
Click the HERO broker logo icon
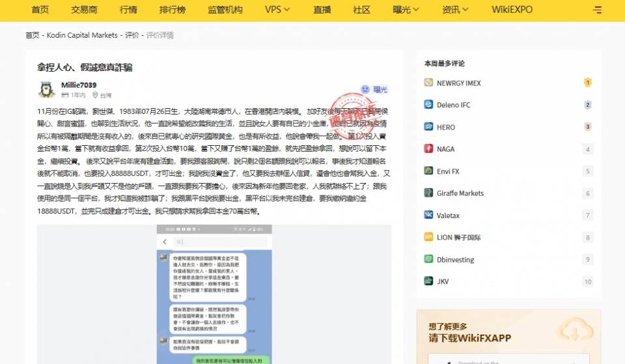(x=428, y=127)
